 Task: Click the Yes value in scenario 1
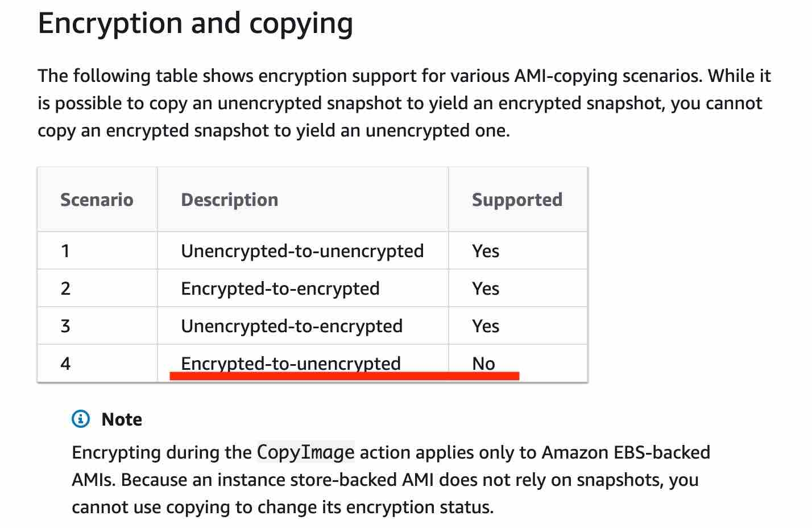(x=486, y=251)
